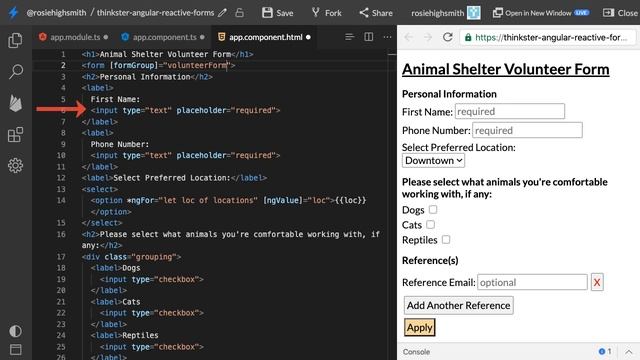Click the "Phone Number:" text on line 9
Image resolution: width=640 pixels, height=360 pixels.
click(x=120, y=144)
